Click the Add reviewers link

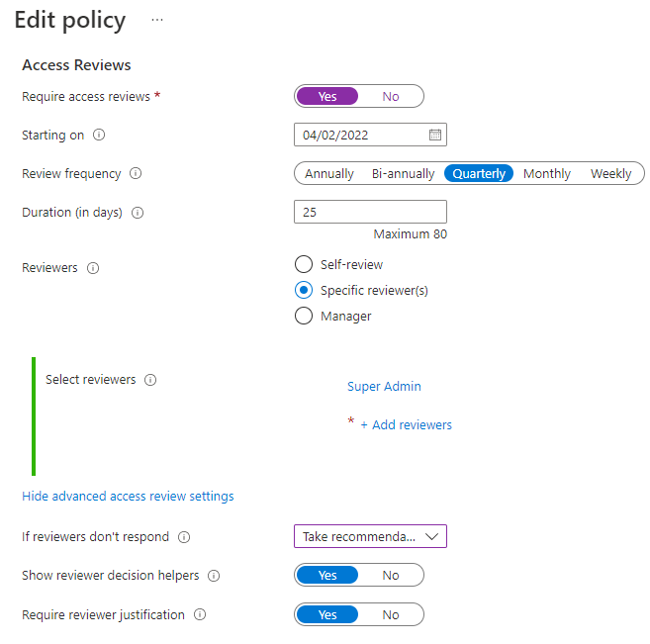406,425
